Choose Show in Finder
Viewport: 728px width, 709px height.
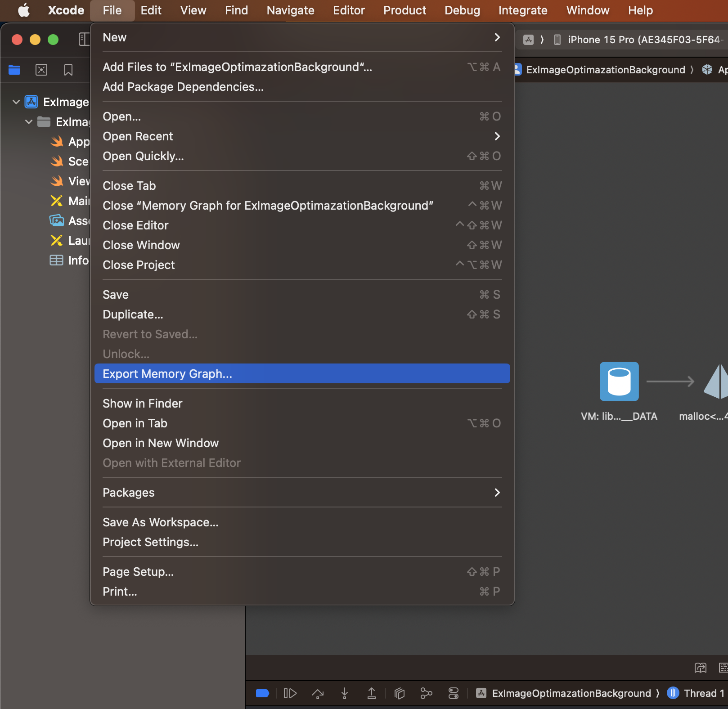[x=302, y=404]
